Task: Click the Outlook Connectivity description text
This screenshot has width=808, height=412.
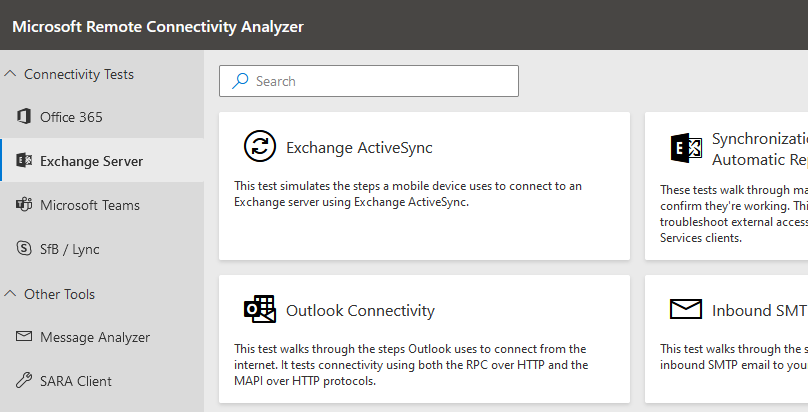Action: pyautogui.click(x=411, y=365)
